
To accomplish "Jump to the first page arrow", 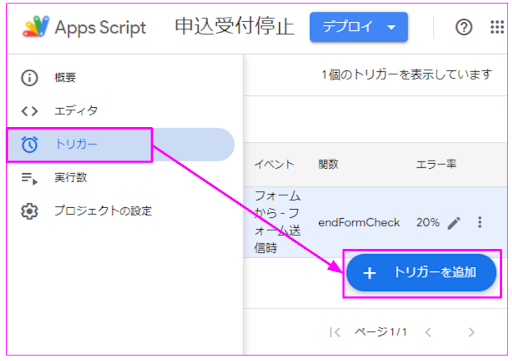I will tap(335, 332).
